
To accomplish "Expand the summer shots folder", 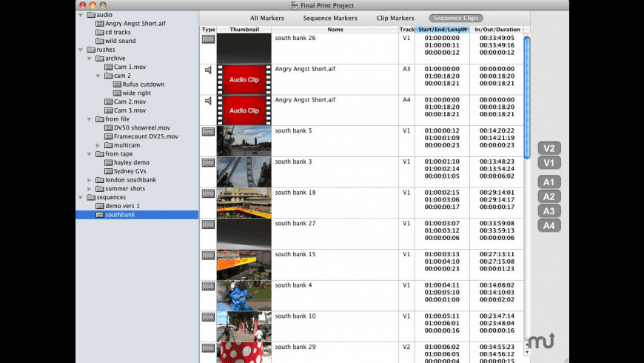I will (x=90, y=189).
